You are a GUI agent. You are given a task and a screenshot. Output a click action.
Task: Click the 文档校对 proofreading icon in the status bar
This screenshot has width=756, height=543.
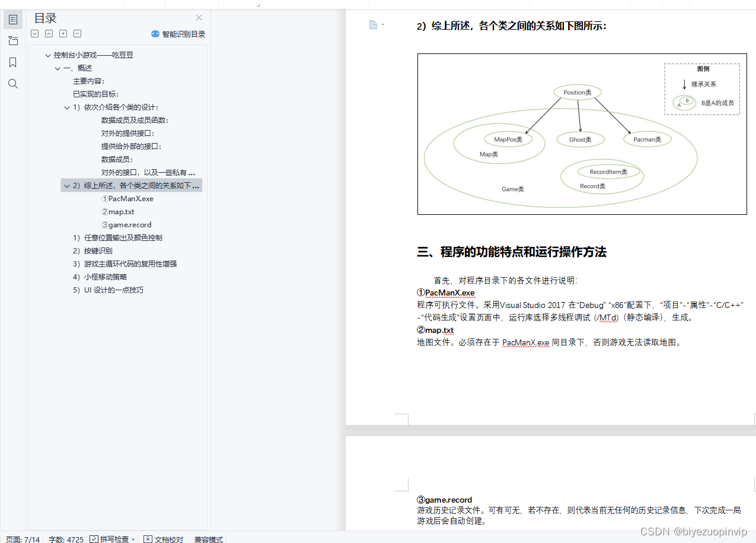[x=148, y=539]
